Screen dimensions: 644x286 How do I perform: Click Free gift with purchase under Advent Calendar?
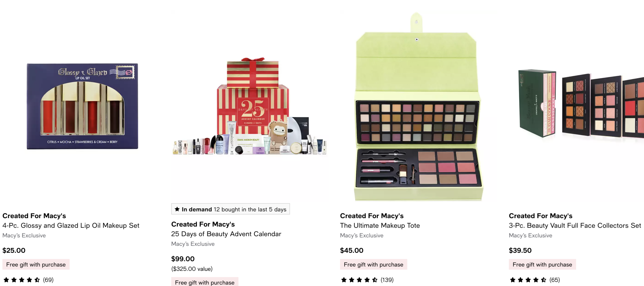tap(205, 282)
